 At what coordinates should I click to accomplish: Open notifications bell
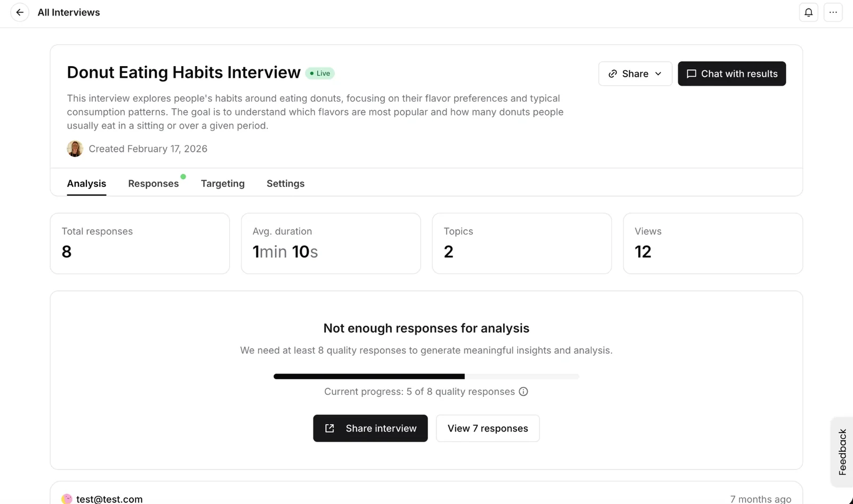(809, 12)
